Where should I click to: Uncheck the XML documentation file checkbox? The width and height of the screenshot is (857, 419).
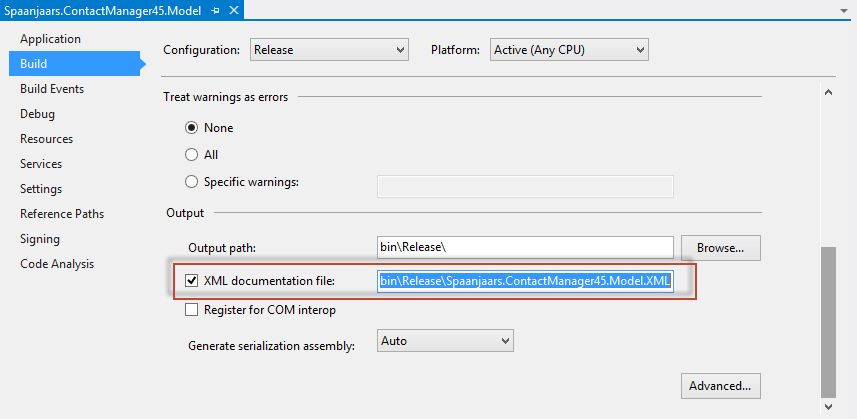(192, 282)
